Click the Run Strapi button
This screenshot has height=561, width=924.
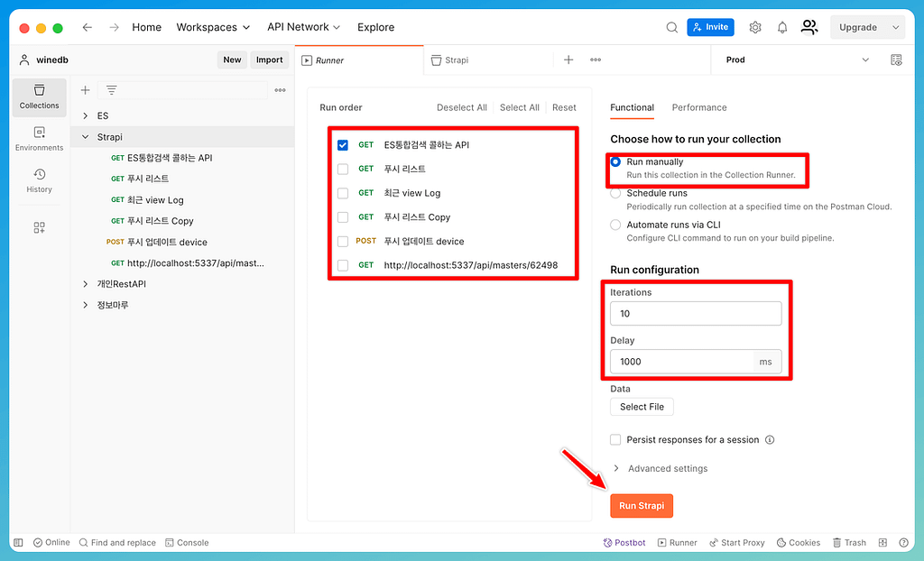642,506
